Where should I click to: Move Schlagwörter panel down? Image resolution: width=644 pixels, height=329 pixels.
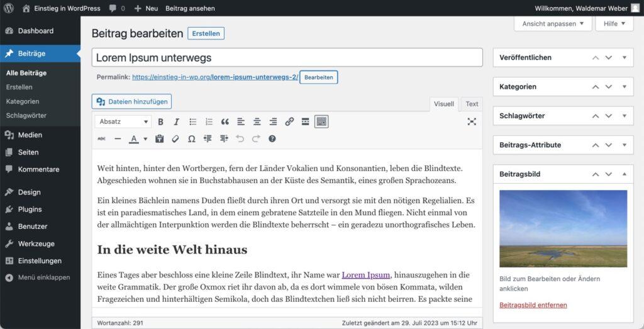[x=609, y=116]
